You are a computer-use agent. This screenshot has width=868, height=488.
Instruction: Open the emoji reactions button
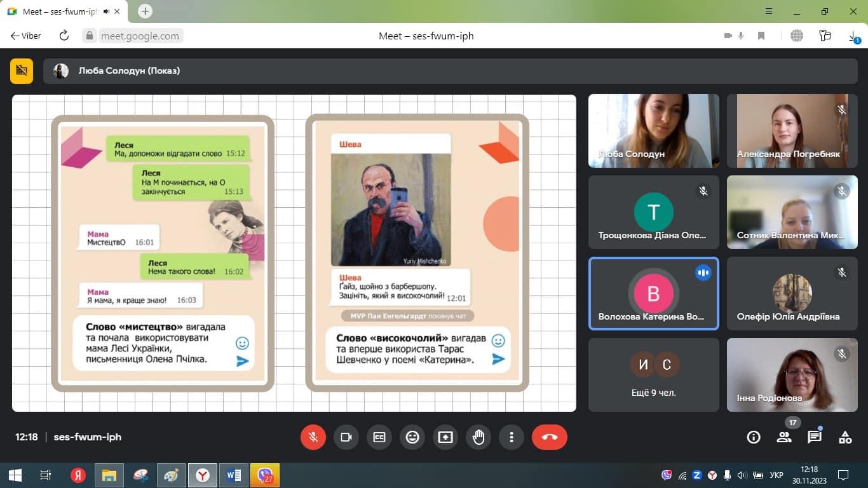412,437
